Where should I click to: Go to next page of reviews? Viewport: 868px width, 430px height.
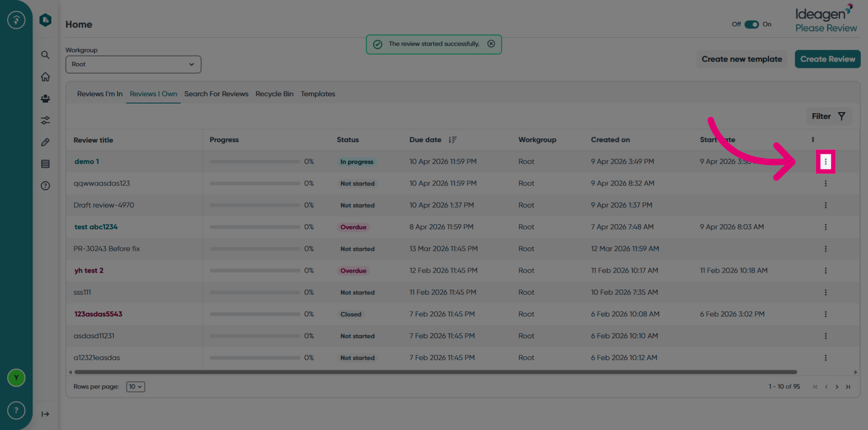point(837,387)
